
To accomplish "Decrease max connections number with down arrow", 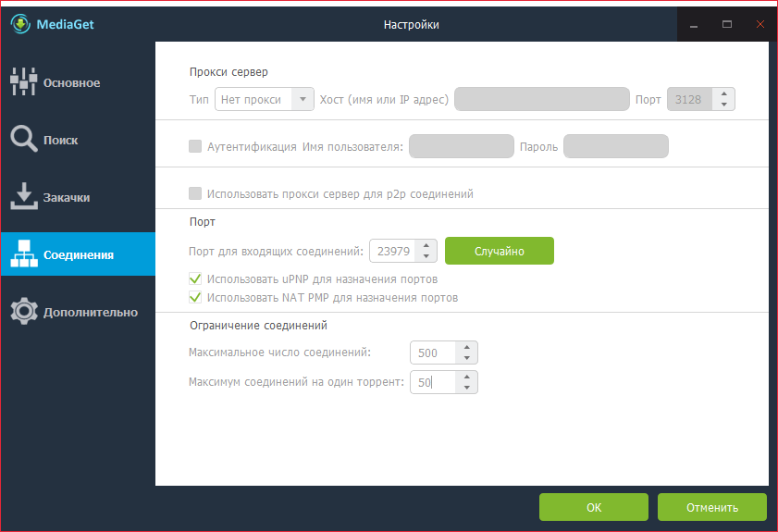I will tap(467, 358).
